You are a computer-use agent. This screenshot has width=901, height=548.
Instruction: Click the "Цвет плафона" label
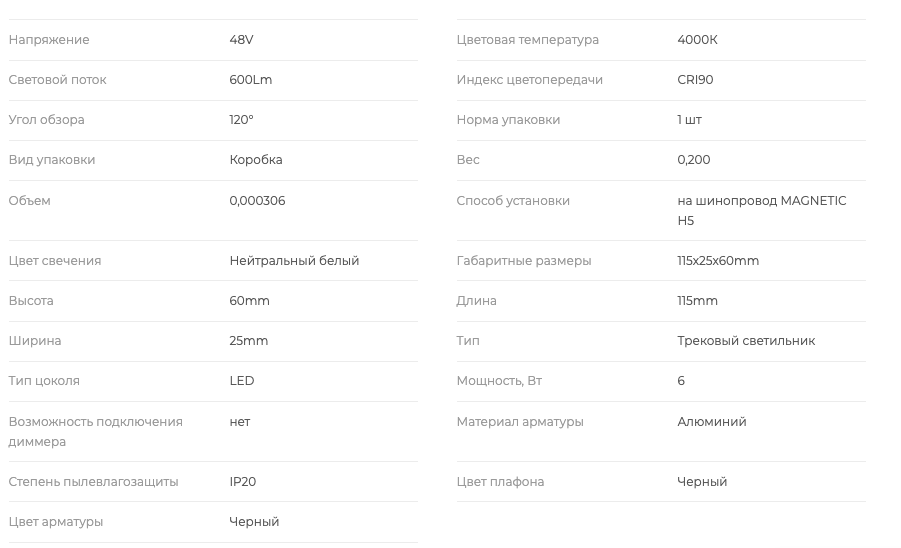tap(500, 482)
